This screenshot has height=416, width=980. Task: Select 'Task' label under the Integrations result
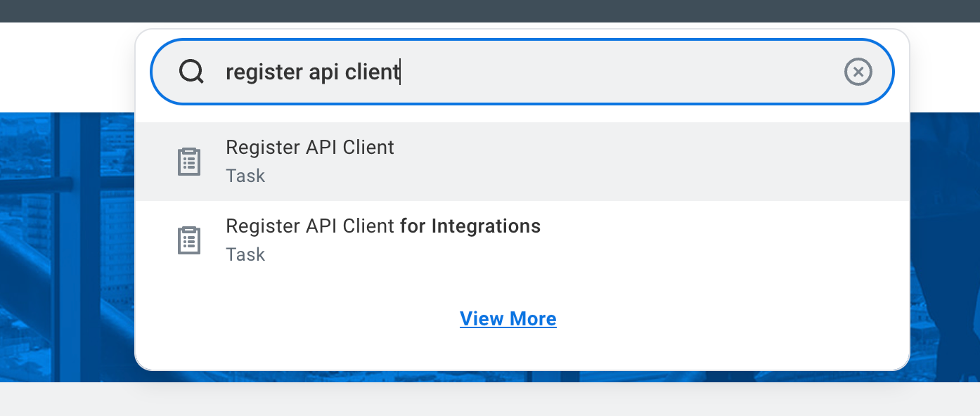pyautogui.click(x=245, y=254)
